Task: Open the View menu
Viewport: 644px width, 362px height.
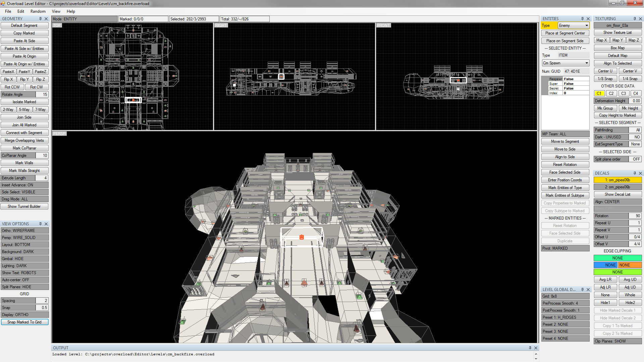Action: coord(56,11)
